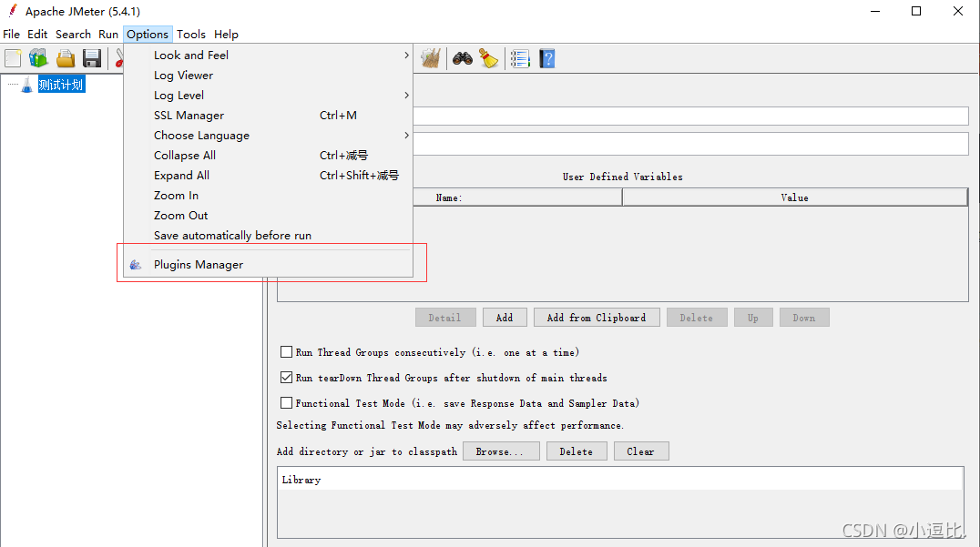Uncheck Run tearDown Thread Groups checkbox
This screenshot has width=980, height=547.
[x=286, y=378]
